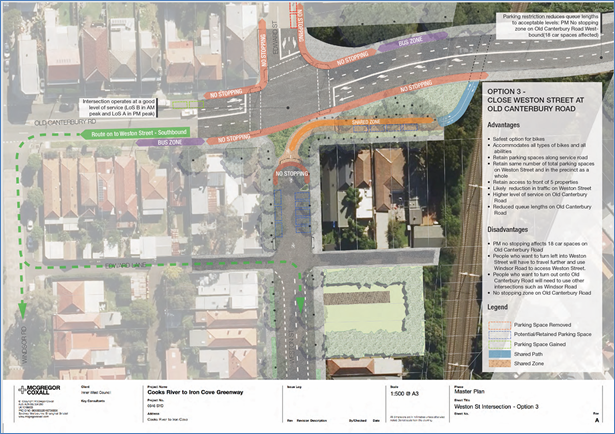Click 'Cooks River to Iron Cove Greenway' project name
The width and height of the screenshot is (615, 434).
click(195, 392)
